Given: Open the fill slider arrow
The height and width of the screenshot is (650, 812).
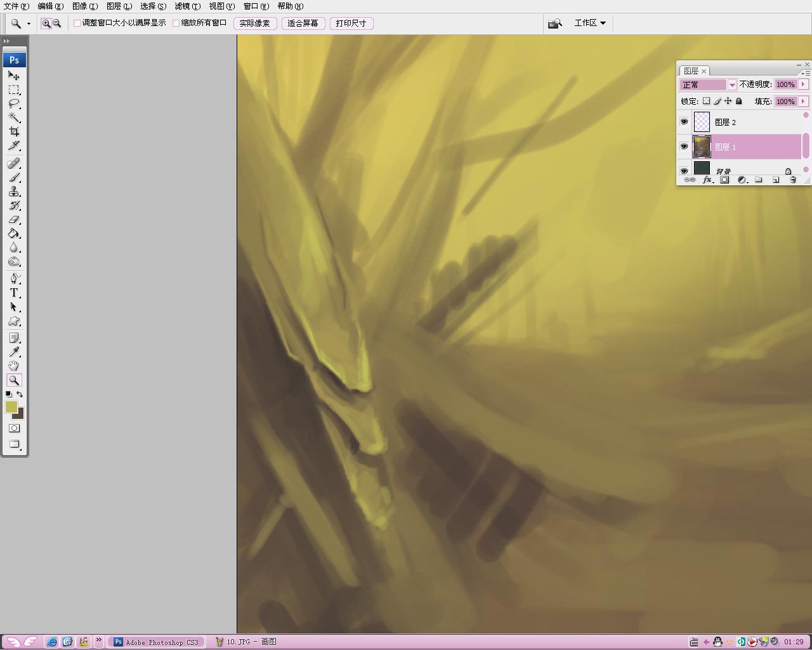Looking at the screenshot, I should click(x=804, y=101).
